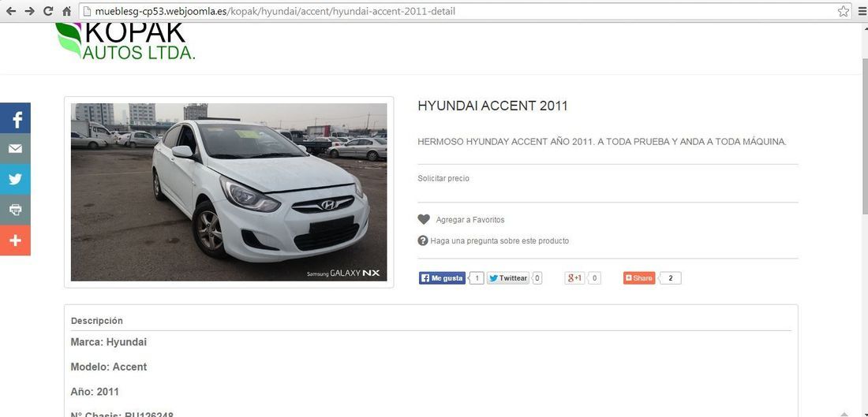Image resolution: width=868 pixels, height=417 pixels.
Task: Open more sharing options plus icon
Action: point(15,240)
